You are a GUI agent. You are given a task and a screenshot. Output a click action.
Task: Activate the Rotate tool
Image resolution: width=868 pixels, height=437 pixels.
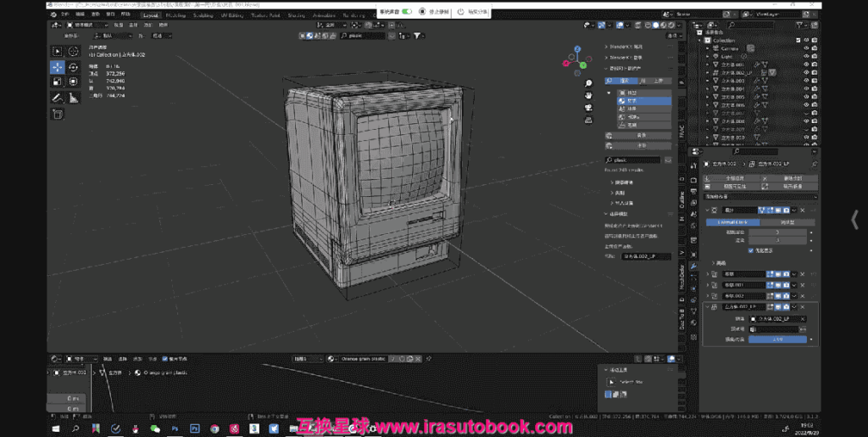pyautogui.click(x=73, y=67)
